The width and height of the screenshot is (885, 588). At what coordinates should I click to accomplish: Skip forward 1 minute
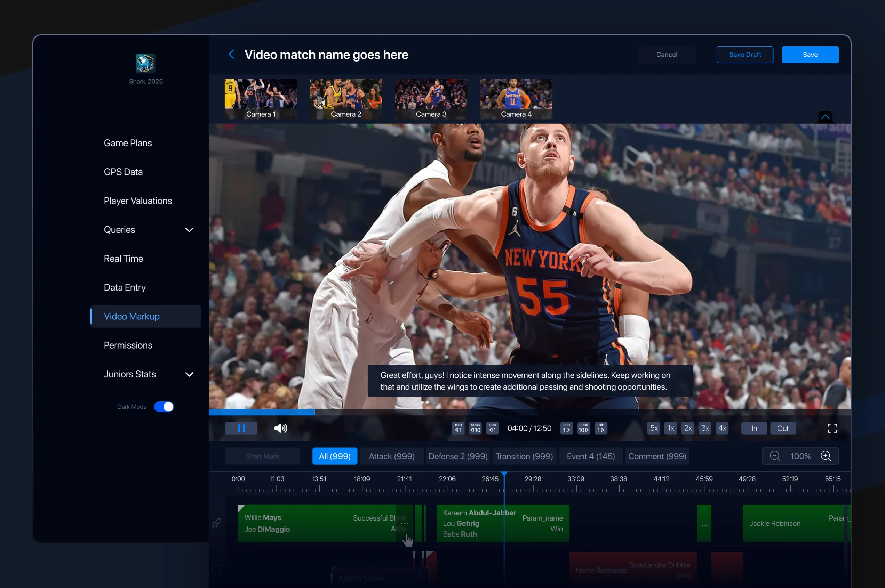pyautogui.click(x=600, y=428)
